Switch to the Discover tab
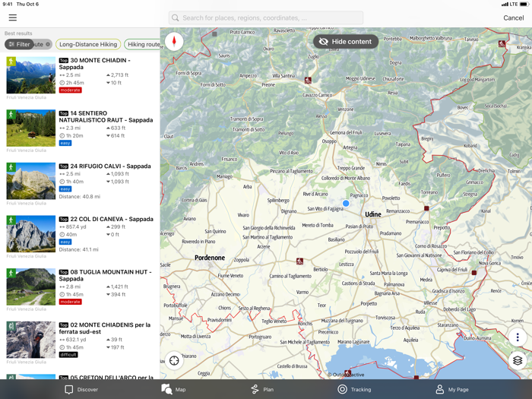Image resolution: width=532 pixels, height=399 pixels. (81, 389)
